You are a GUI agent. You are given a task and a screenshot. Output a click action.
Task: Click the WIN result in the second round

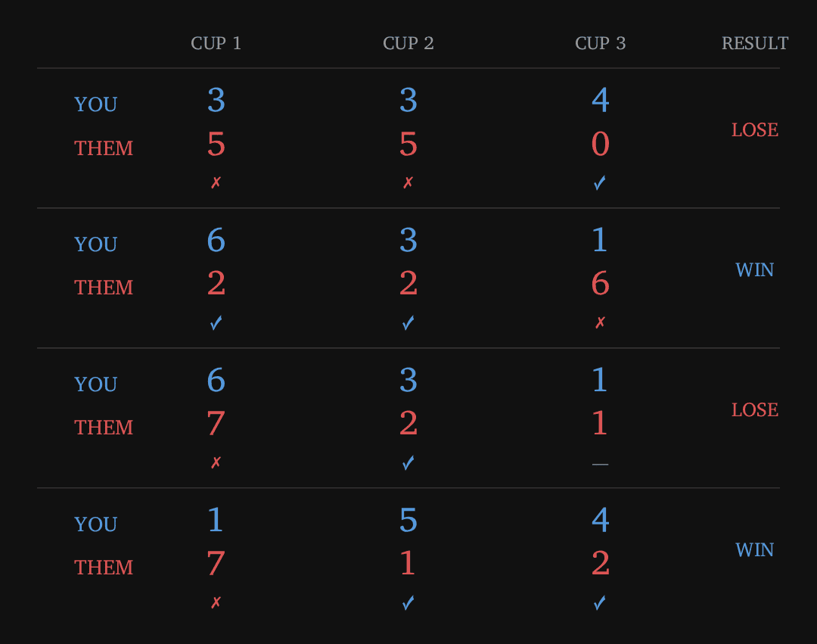point(755,270)
